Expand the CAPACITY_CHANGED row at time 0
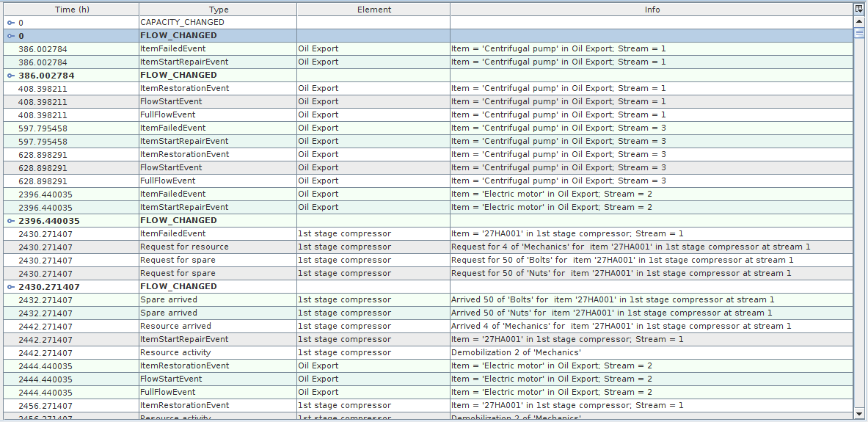The image size is (868, 422). [11, 23]
